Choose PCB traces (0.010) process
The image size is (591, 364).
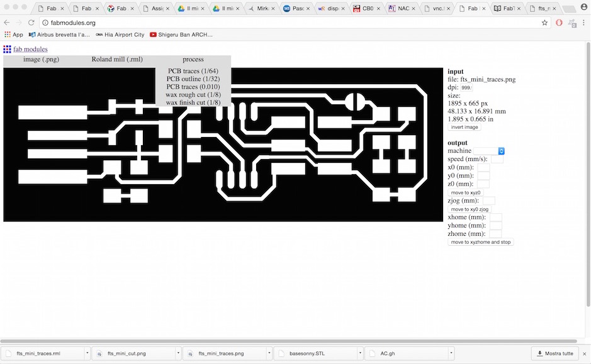[193, 87]
